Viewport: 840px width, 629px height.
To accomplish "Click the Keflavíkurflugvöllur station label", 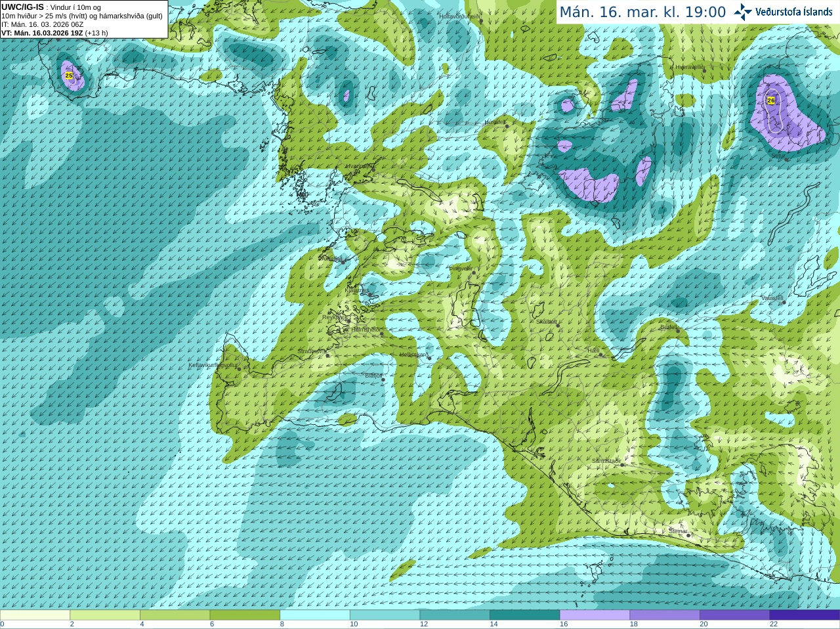I will (x=213, y=365).
